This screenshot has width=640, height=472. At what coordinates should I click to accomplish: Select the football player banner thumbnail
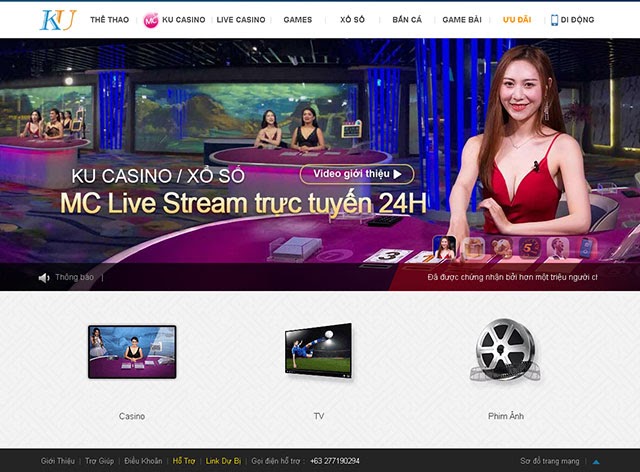(x=558, y=248)
